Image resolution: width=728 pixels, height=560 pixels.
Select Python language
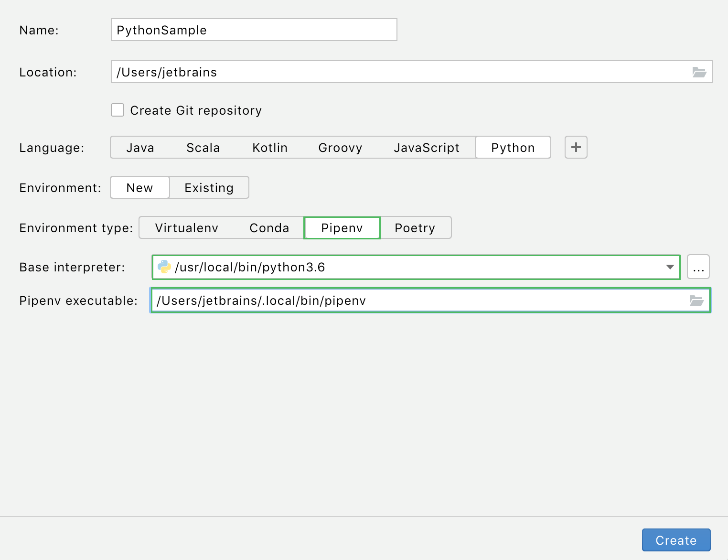point(513,148)
